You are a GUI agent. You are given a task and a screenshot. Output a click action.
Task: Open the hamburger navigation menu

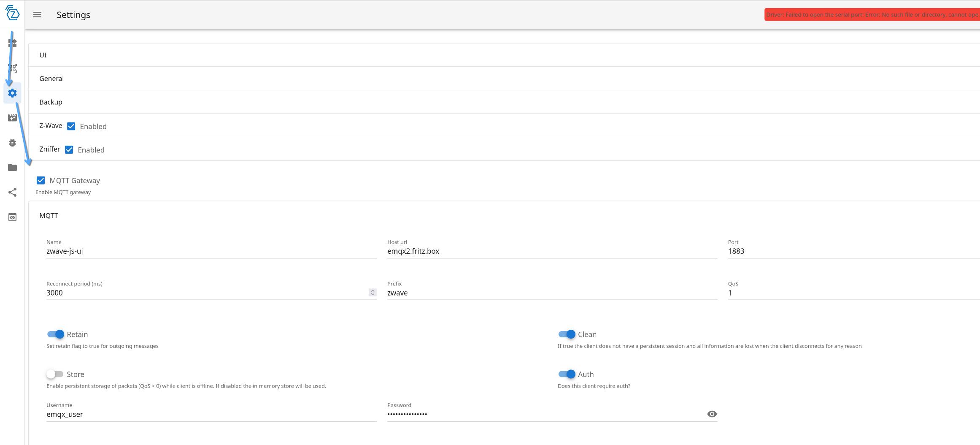point(37,15)
